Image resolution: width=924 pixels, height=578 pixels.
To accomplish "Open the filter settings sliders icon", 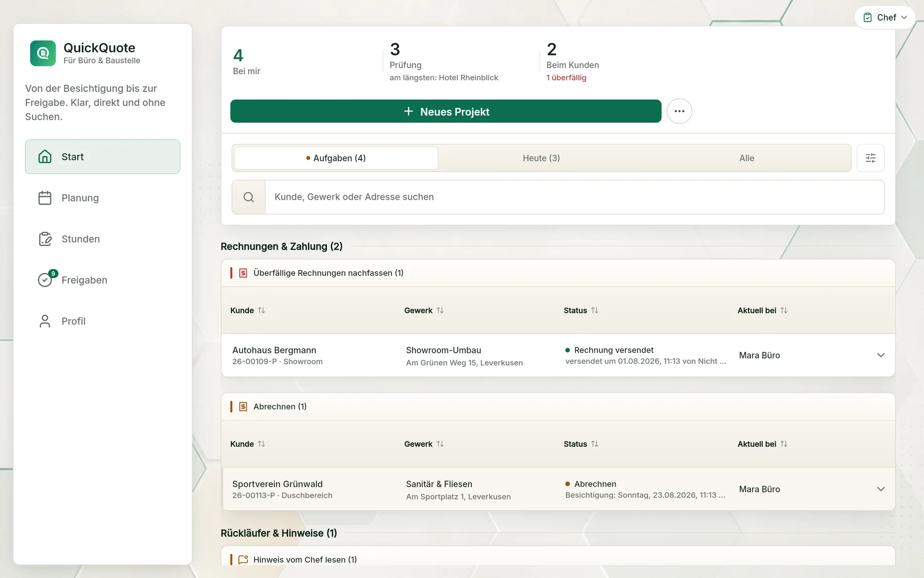I will 871,158.
